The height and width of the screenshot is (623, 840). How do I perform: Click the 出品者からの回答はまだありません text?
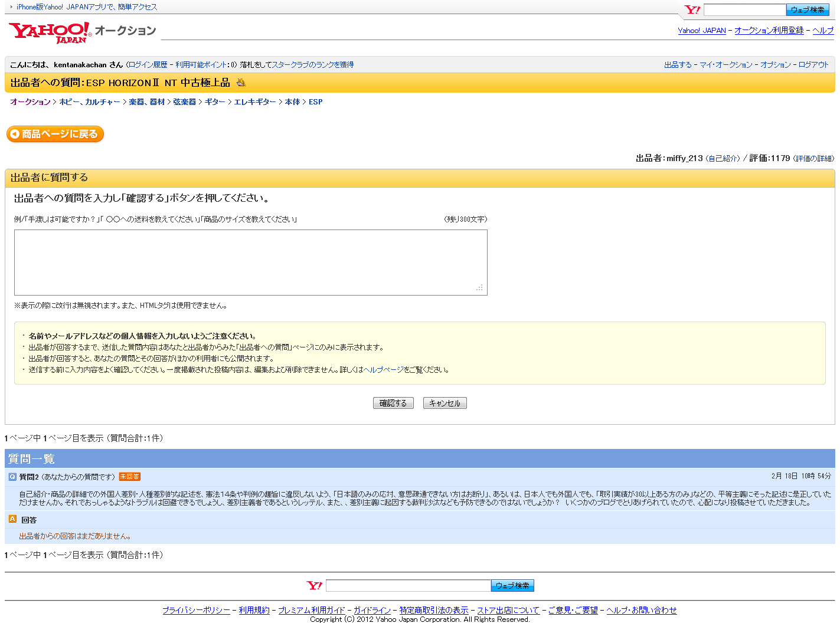pos(75,536)
